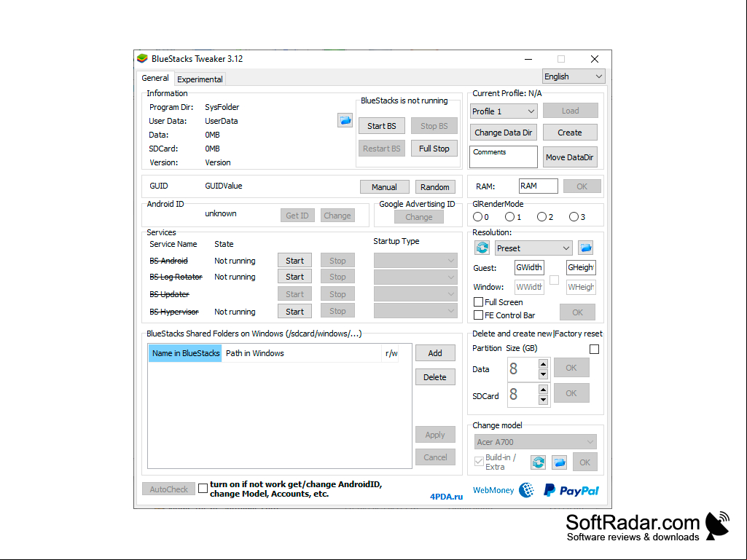
Task: Click the refresh icon in Change model
Action: click(x=539, y=462)
